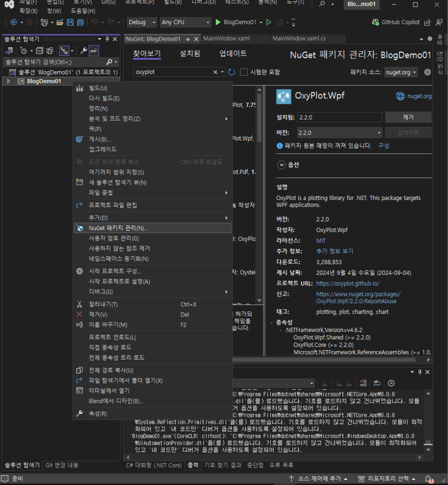Viewport: 448px width, 485px height.
Task: Toggle sync with active document button
Action: [64, 51]
